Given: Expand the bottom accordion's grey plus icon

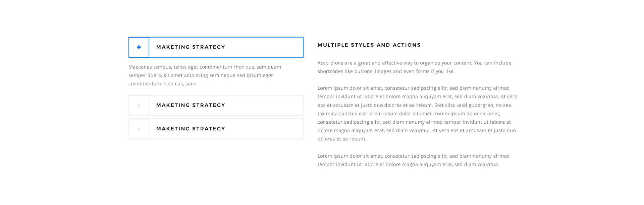Looking at the screenshot, I should (x=139, y=129).
